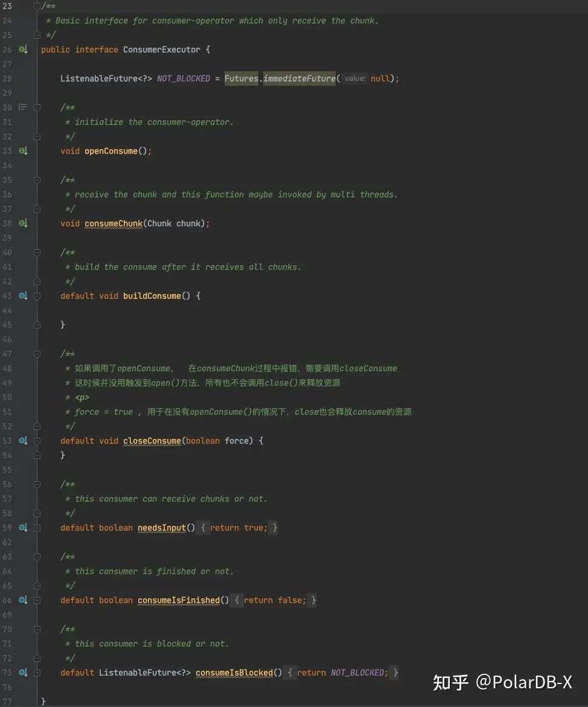Expand folded '{ return false; }' code placeholder
This screenshot has width=588, height=707.
[x=275, y=600]
